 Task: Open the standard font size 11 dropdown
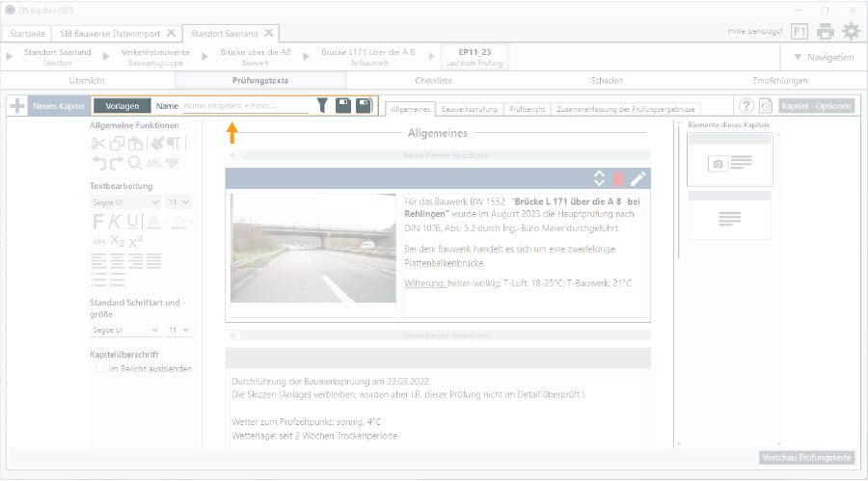tap(178, 330)
